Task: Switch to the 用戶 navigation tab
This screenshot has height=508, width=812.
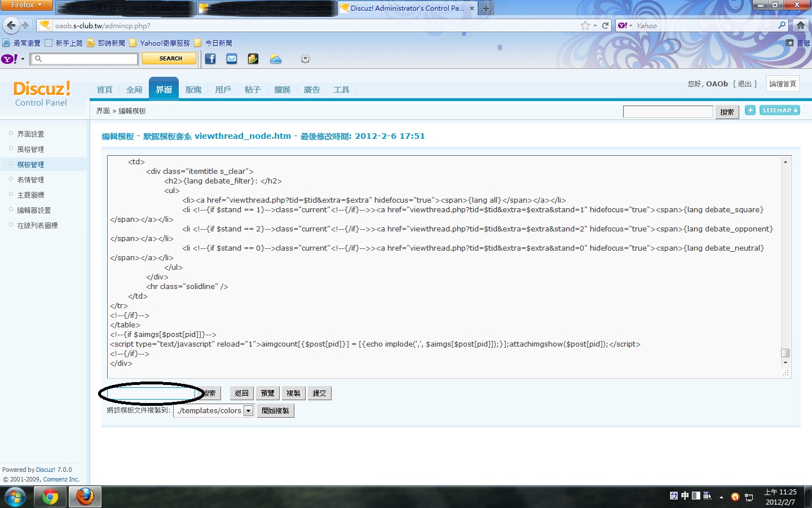Action: 223,90
